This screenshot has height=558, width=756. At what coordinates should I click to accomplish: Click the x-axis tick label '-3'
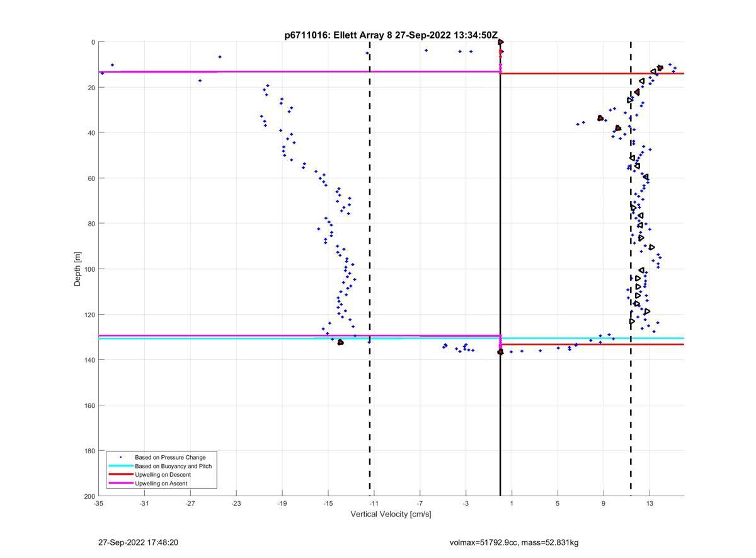click(x=466, y=504)
